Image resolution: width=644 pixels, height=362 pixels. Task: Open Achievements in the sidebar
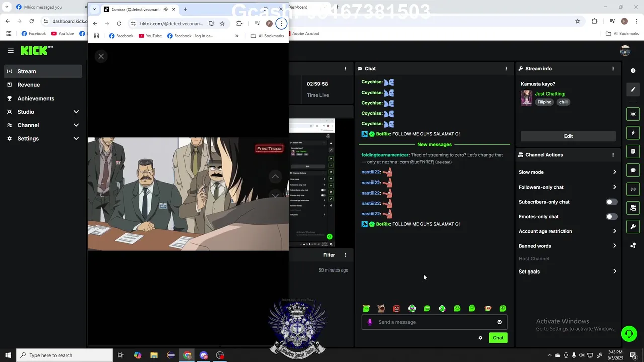43,98
